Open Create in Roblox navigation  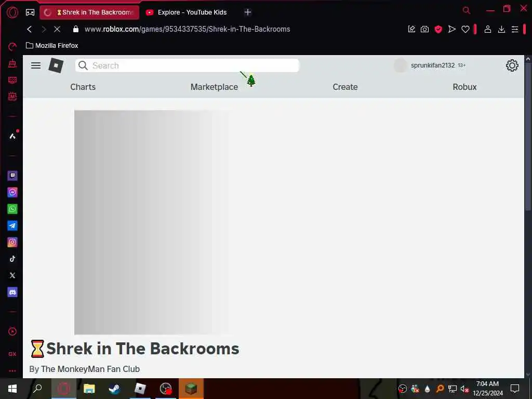[345, 87]
